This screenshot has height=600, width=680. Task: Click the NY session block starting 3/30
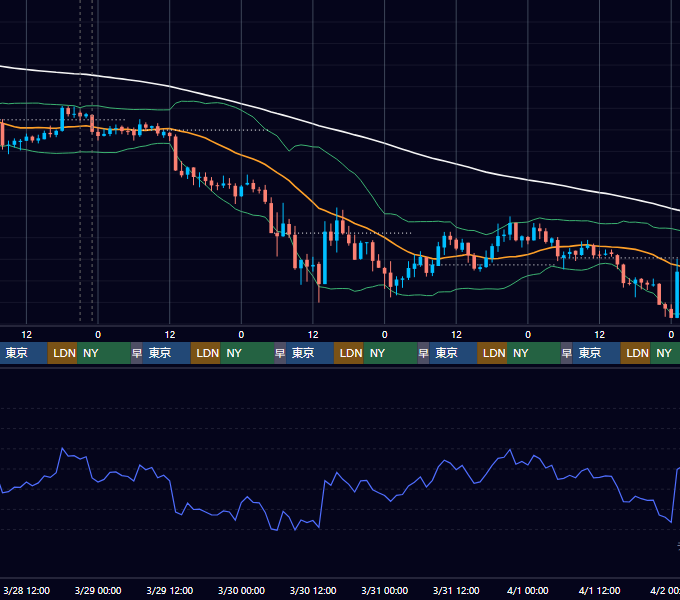[390, 353]
